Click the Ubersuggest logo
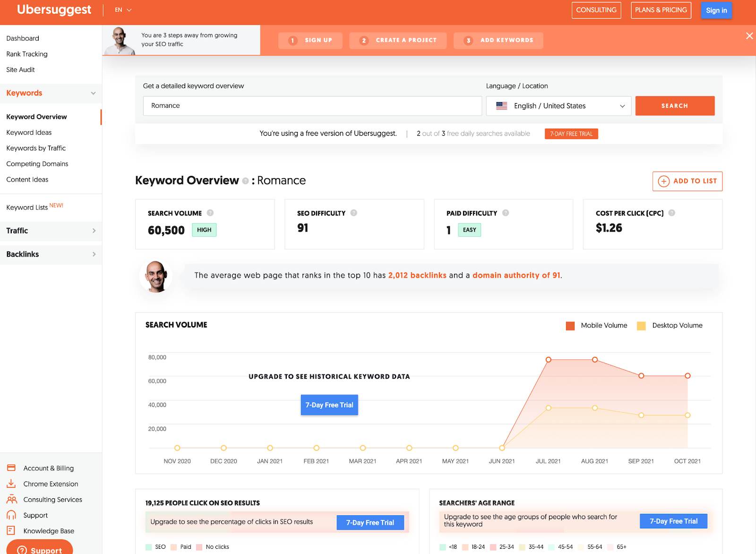This screenshot has width=756, height=554. point(54,10)
